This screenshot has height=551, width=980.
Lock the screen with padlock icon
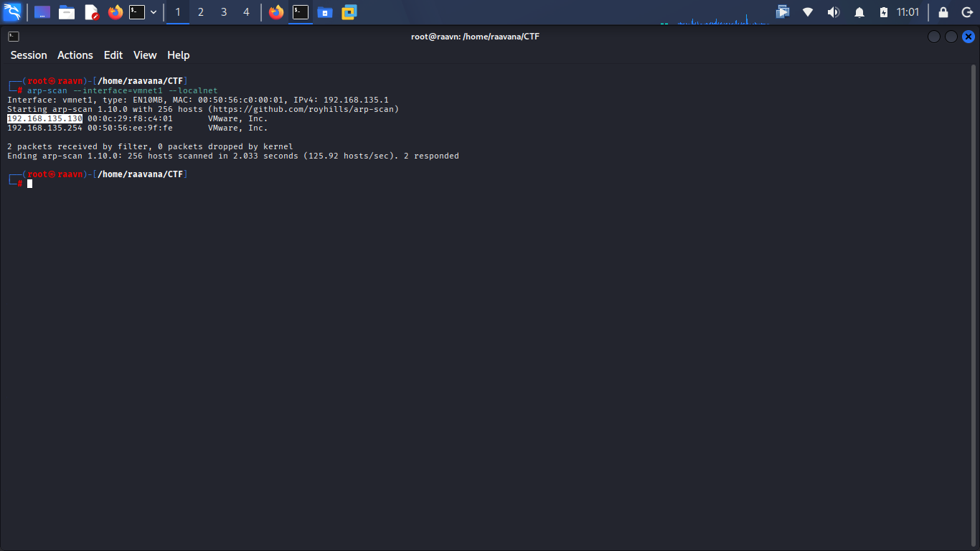[x=943, y=12]
